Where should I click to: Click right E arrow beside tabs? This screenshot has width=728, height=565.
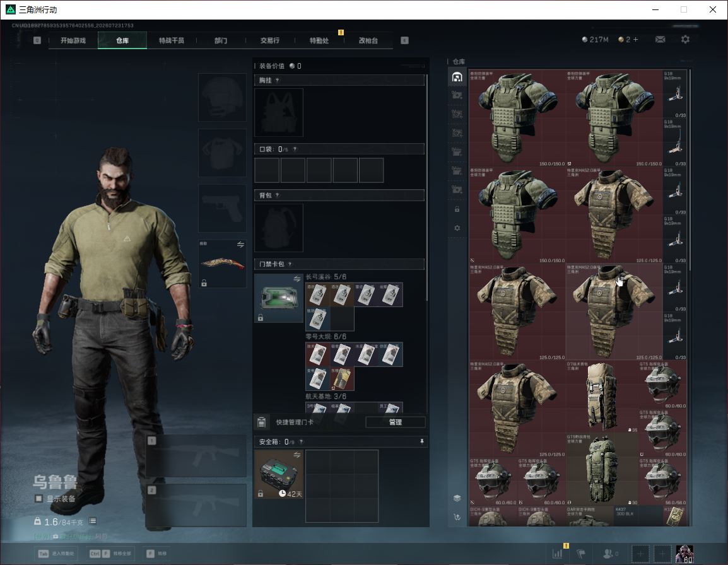pos(405,40)
